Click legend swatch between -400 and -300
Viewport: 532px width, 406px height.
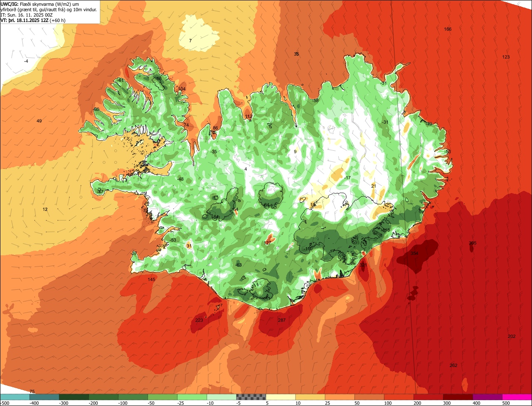[44, 397]
